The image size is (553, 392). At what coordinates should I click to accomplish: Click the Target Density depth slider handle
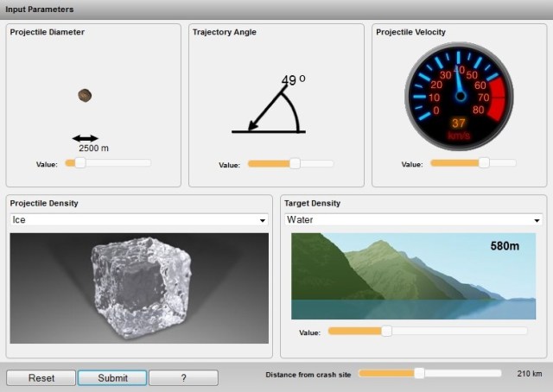(386, 331)
